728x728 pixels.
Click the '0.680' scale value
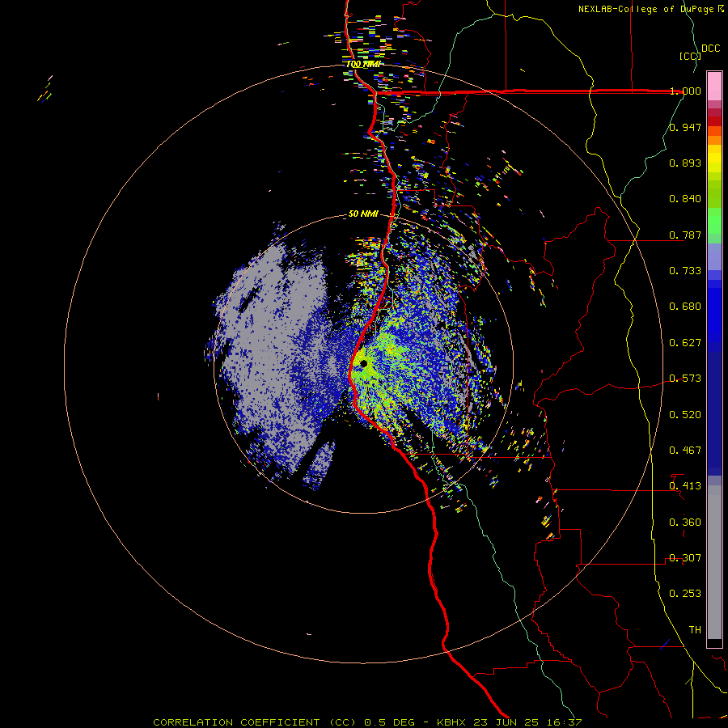click(x=685, y=307)
